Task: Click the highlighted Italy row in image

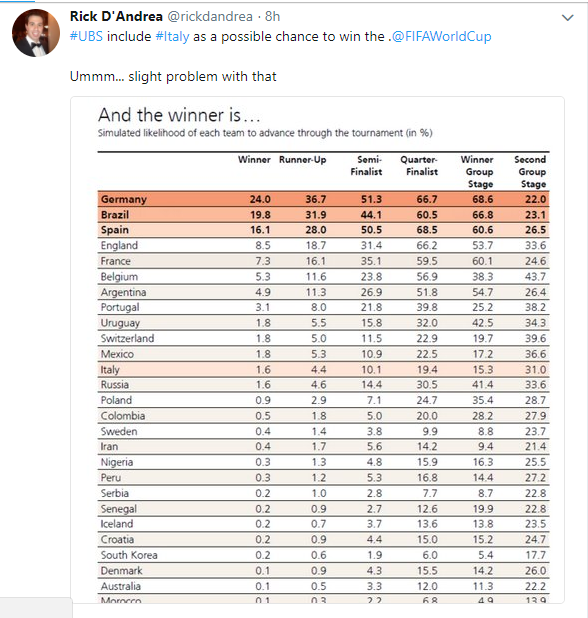Action: point(323,370)
